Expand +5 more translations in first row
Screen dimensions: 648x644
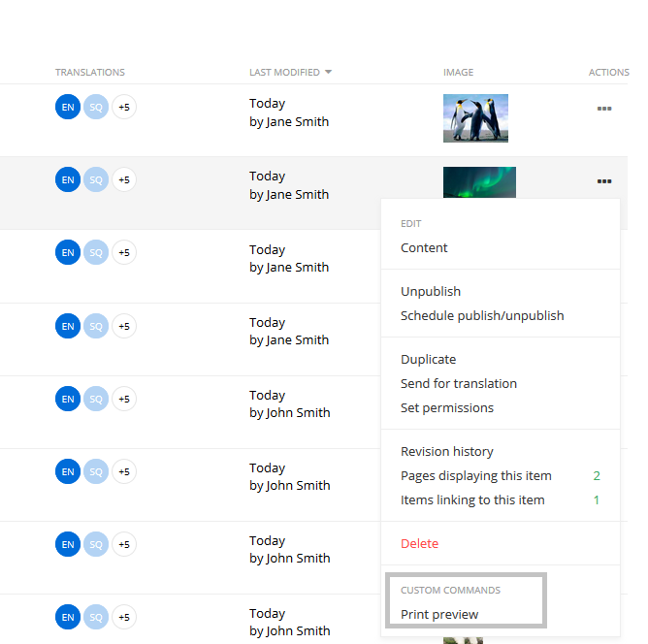click(124, 107)
